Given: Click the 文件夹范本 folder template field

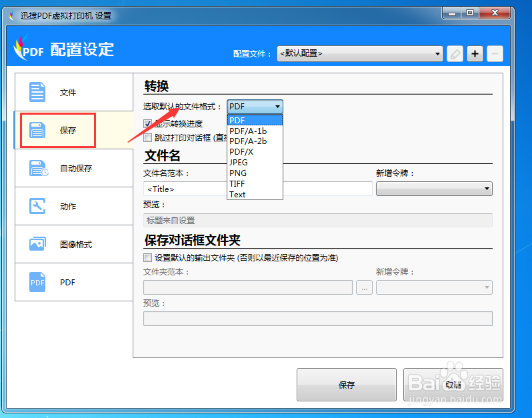Looking at the screenshot, I should (248, 287).
